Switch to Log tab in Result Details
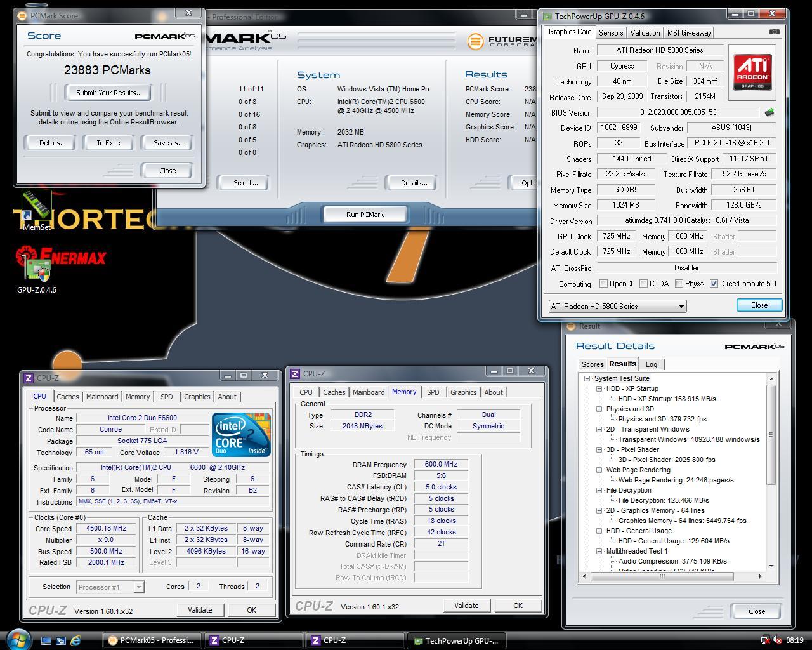 (x=652, y=364)
